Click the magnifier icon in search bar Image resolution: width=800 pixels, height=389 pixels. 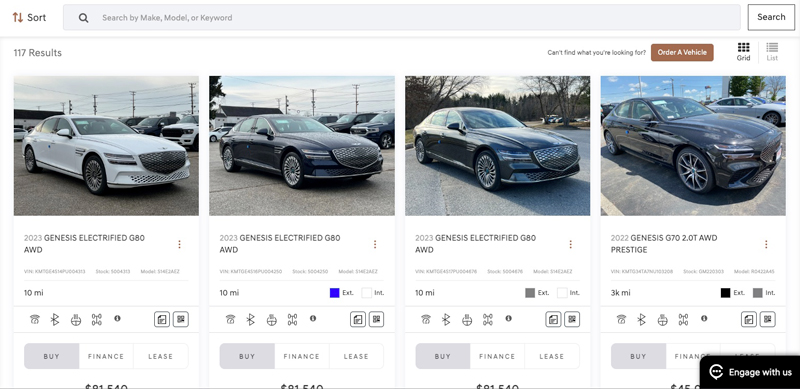coord(84,18)
